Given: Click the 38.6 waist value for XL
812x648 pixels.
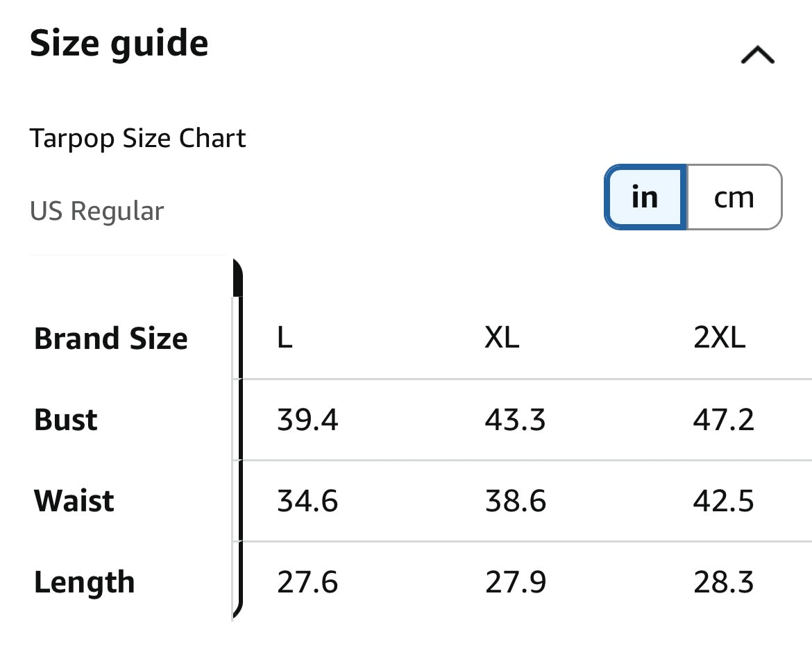Looking at the screenshot, I should [515, 501].
